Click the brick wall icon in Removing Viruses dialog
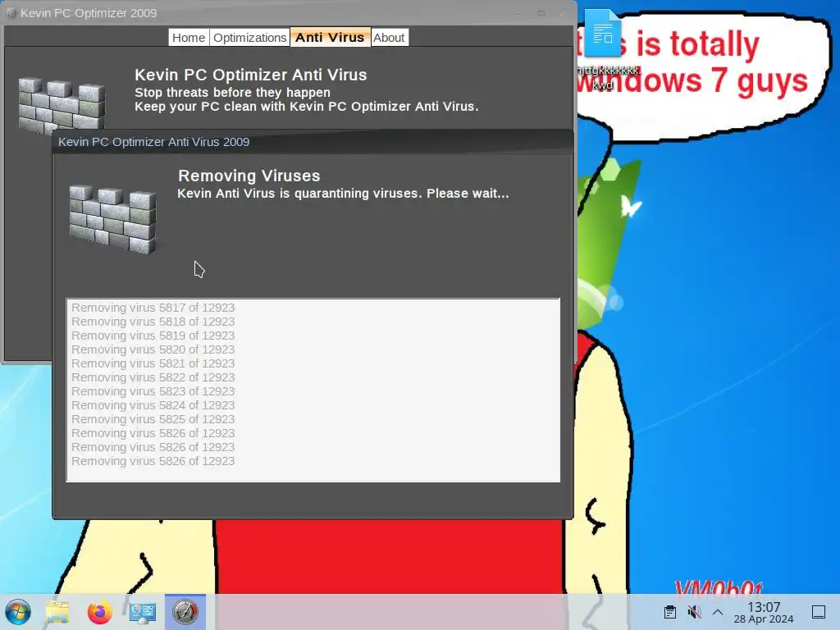This screenshot has width=840, height=630. click(x=112, y=218)
